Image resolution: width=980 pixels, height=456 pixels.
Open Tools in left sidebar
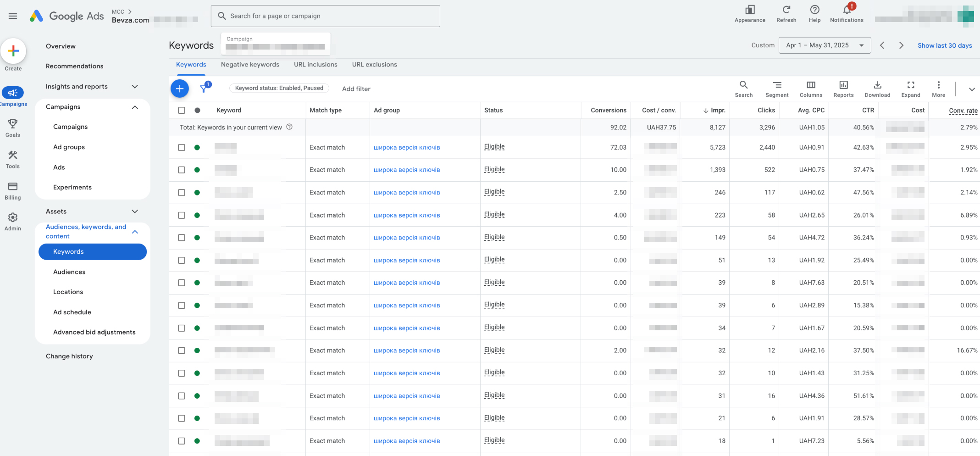[x=13, y=159]
